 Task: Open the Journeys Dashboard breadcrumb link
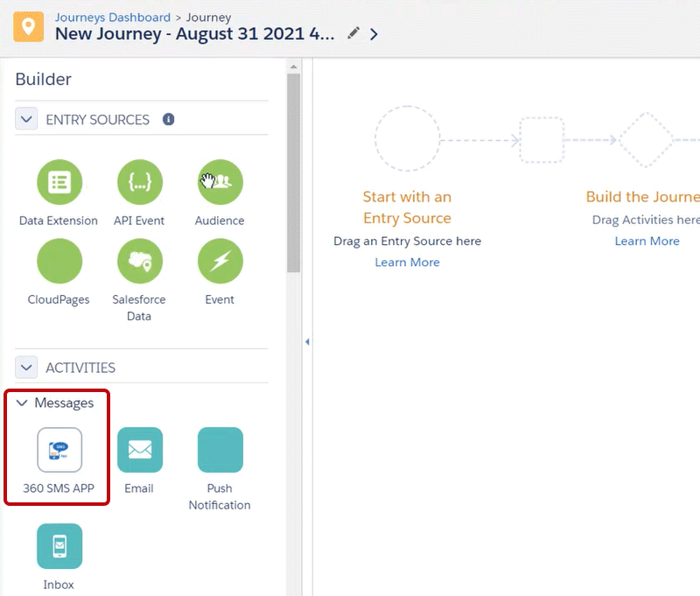click(x=113, y=18)
